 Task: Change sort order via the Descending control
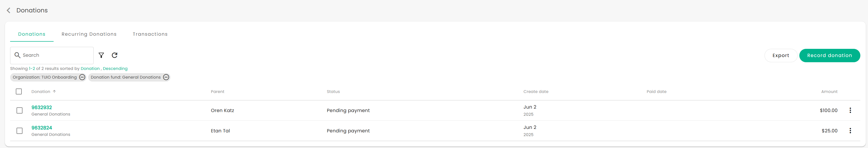click(x=115, y=68)
